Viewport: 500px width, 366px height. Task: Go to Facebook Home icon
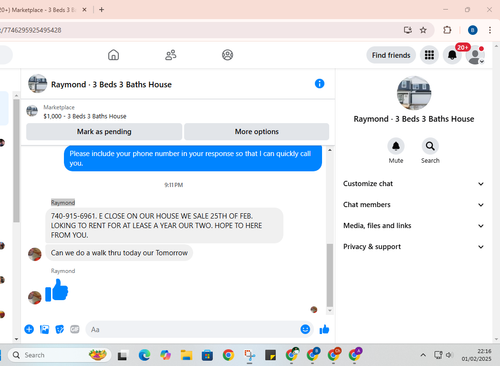[x=113, y=55]
